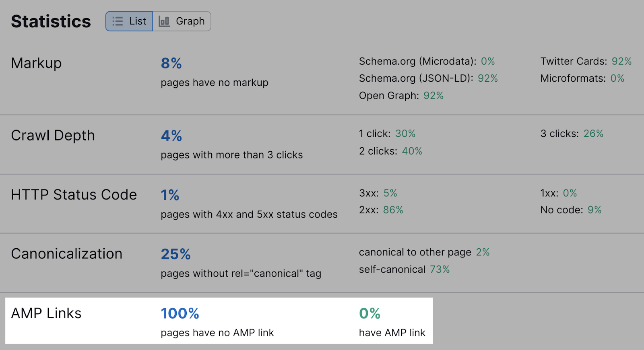Open the 1% status codes link
Screen dimensions: 644x350
(x=169, y=195)
